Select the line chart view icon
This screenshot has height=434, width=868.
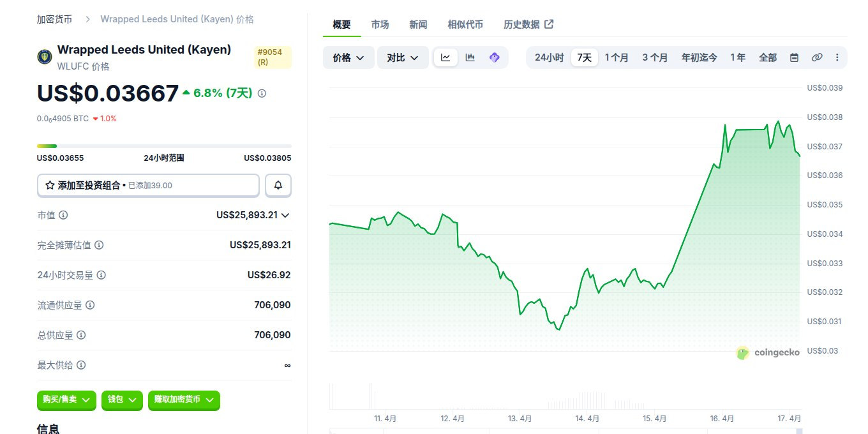point(445,57)
